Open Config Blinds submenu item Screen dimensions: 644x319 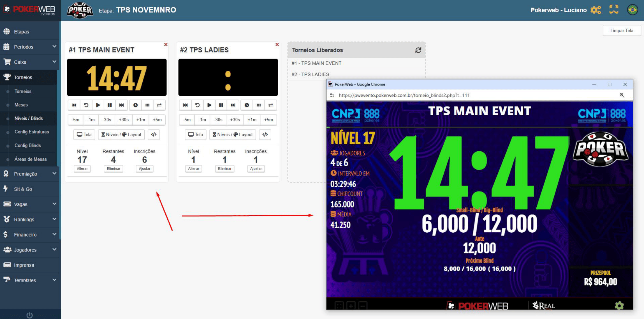click(x=28, y=145)
